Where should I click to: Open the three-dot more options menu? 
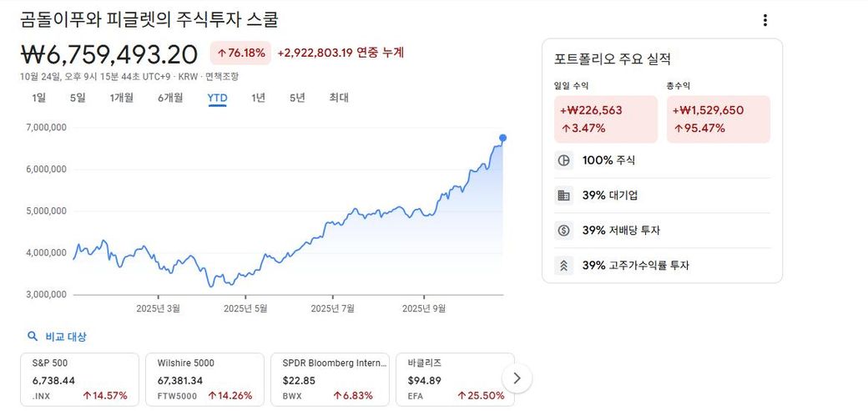tap(765, 21)
